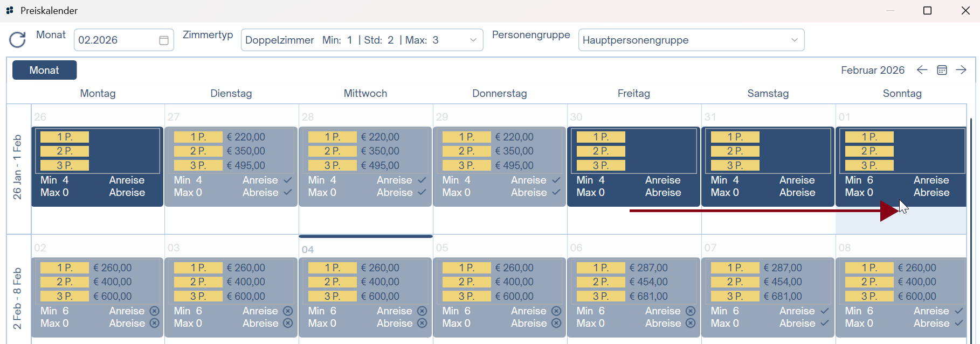Image resolution: width=980 pixels, height=344 pixels.
Task: Toggle Anreise checkmark on Tuesday 27
Action: pyautogui.click(x=287, y=180)
